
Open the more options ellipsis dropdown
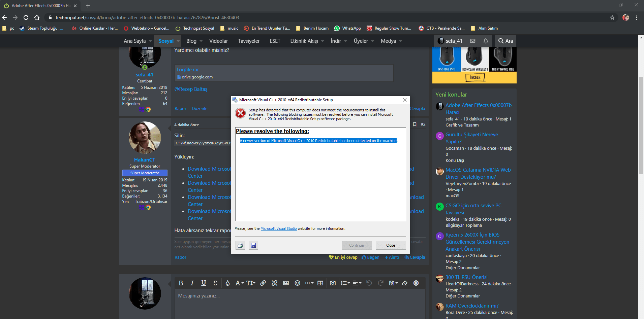tap(309, 283)
